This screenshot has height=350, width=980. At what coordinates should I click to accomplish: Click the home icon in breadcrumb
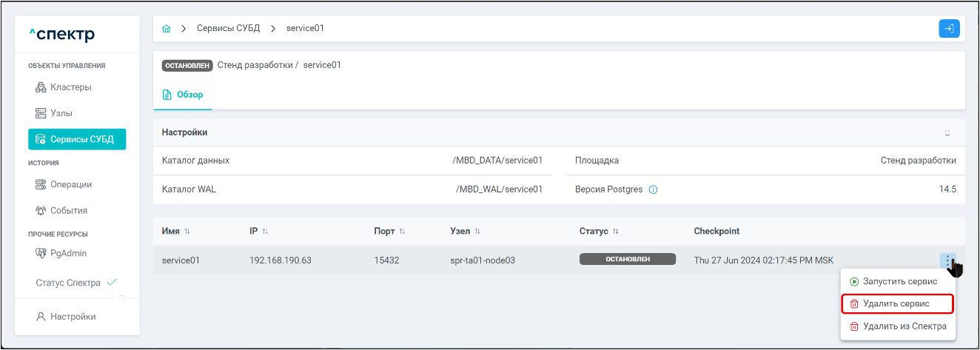(x=167, y=29)
